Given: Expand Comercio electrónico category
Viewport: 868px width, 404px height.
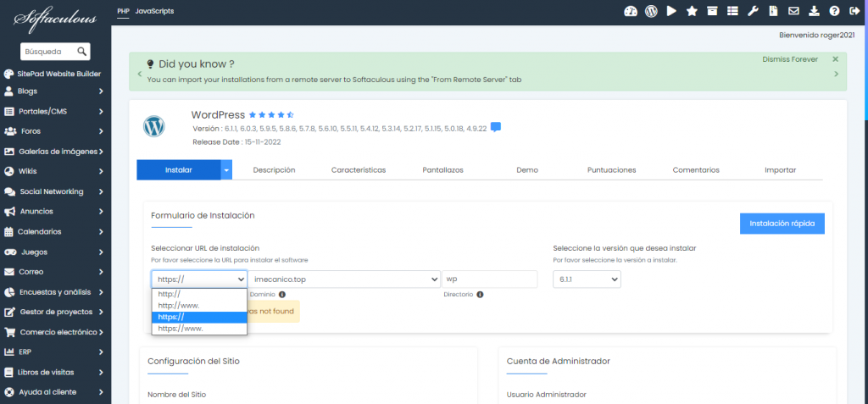Looking at the screenshot, I should (55, 332).
